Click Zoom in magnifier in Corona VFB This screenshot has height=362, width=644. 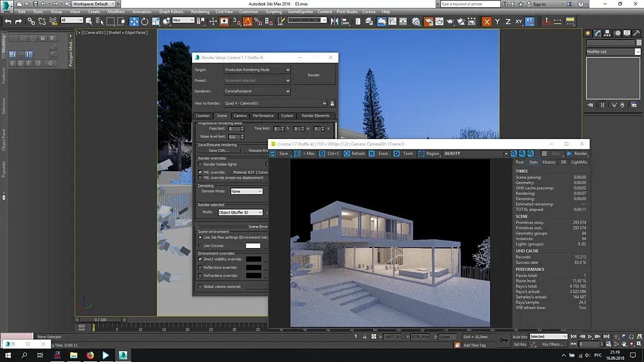[x=514, y=154]
